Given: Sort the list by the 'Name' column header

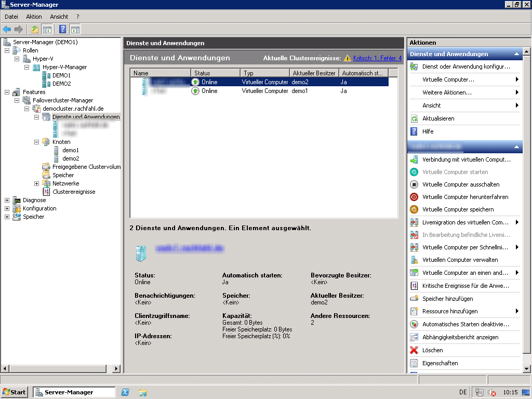Looking at the screenshot, I should 161,73.
